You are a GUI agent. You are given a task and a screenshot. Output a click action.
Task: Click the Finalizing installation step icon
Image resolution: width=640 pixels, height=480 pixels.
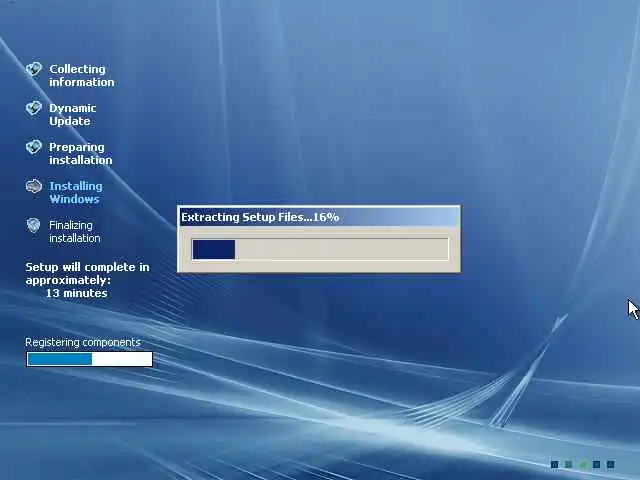33,225
